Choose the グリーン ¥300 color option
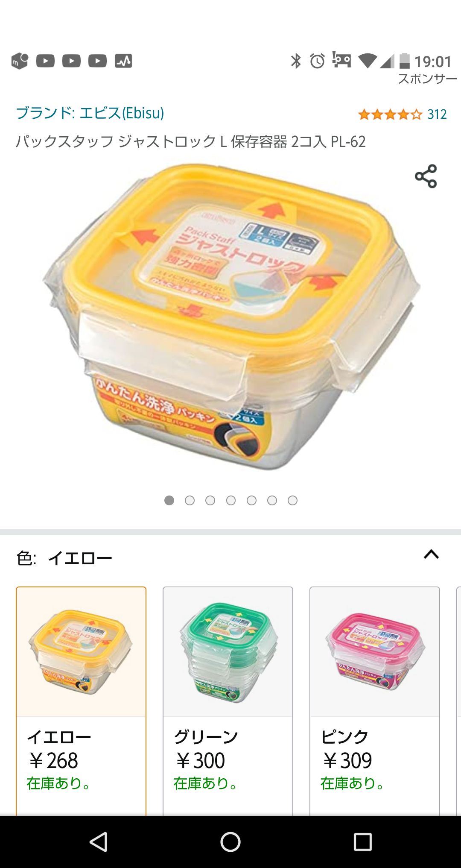This screenshot has width=461, height=868. (228, 701)
